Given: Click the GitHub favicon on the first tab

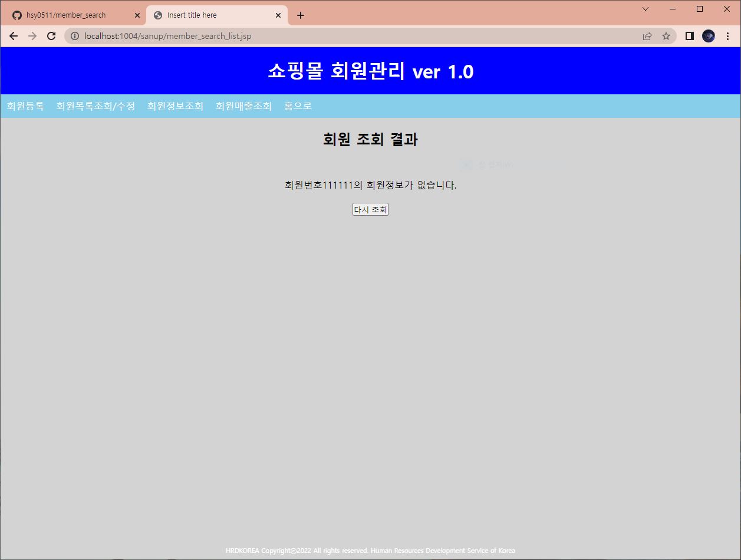Looking at the screenshot, I should [x=16, y=15].
